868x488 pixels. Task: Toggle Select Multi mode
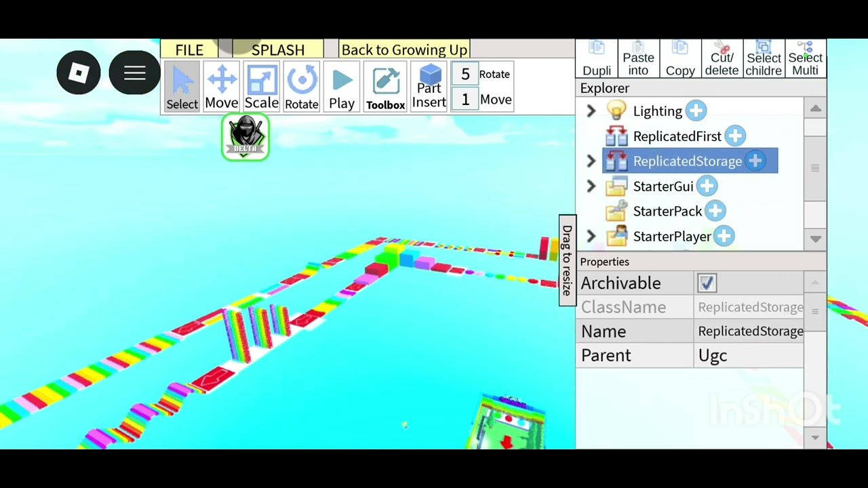(805, 59)
